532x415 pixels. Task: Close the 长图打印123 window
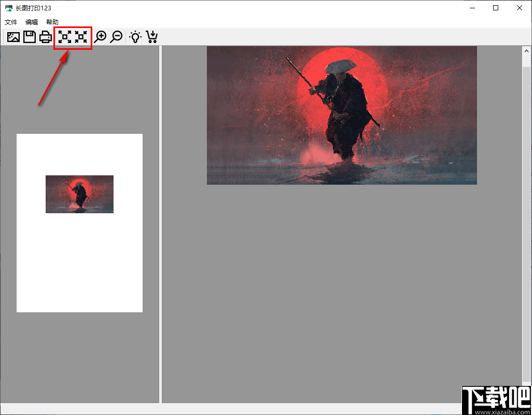click(520, 8)
